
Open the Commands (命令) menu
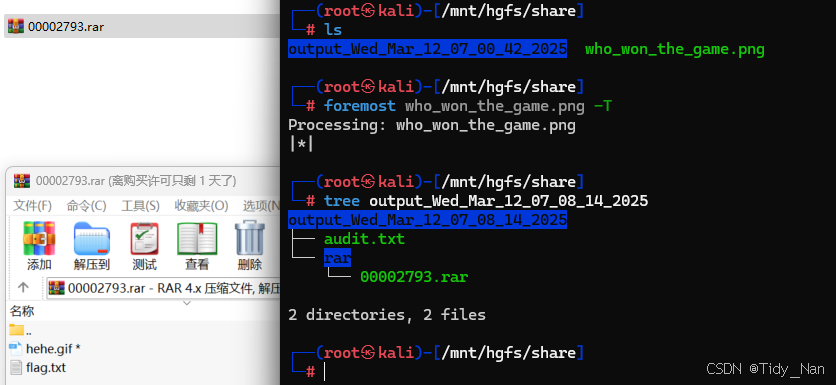[86, 206]
